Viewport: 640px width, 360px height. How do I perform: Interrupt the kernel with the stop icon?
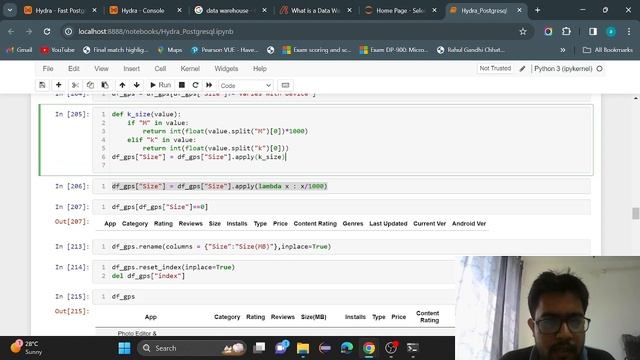(x=182, y=85)
